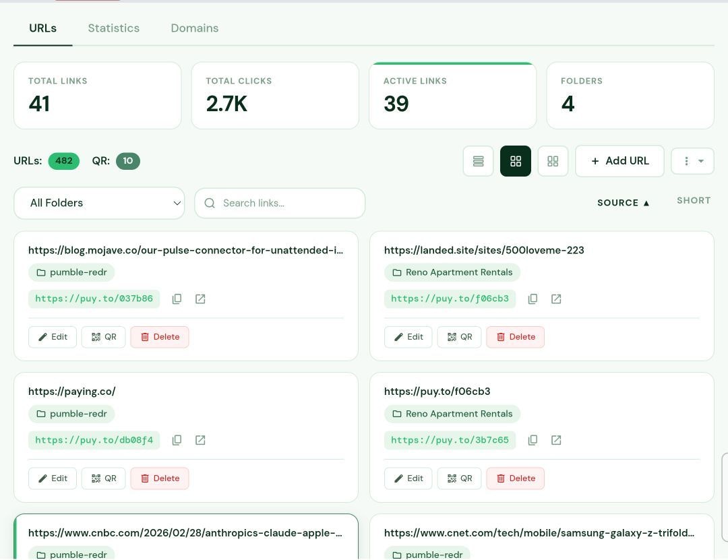This screenshot has height=560, width=728.
Task: Click the landed.site/sites/500loveme-223 URL title
Action: 484,250
